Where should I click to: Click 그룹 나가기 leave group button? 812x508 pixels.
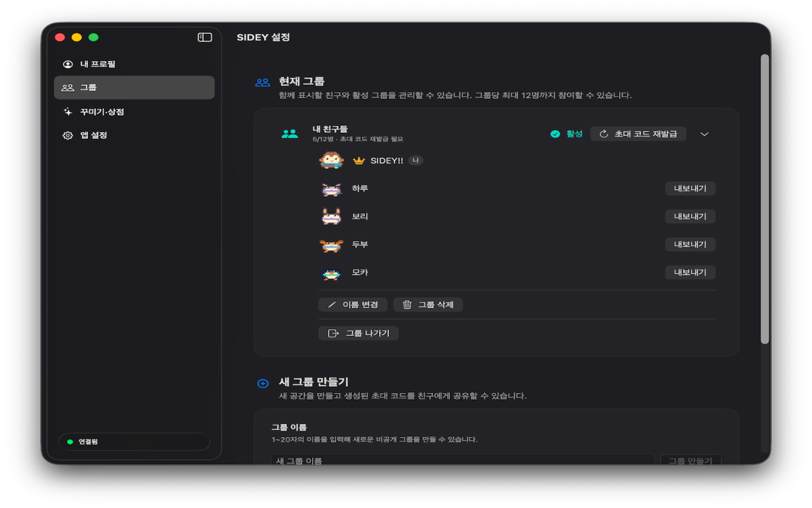[x=359, y=333]
